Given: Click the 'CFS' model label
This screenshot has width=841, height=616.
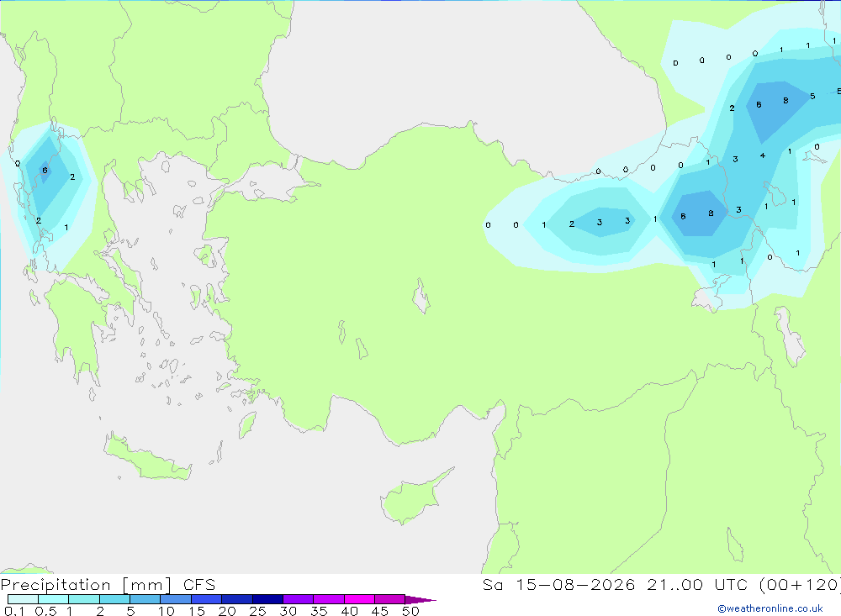Looking at the screenshot, I should (199, 584).
